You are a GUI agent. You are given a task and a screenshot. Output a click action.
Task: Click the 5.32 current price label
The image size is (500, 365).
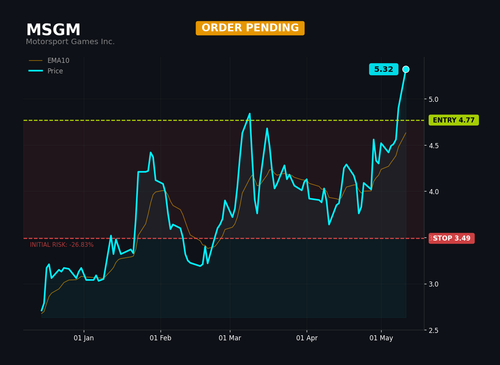[384, 69]
